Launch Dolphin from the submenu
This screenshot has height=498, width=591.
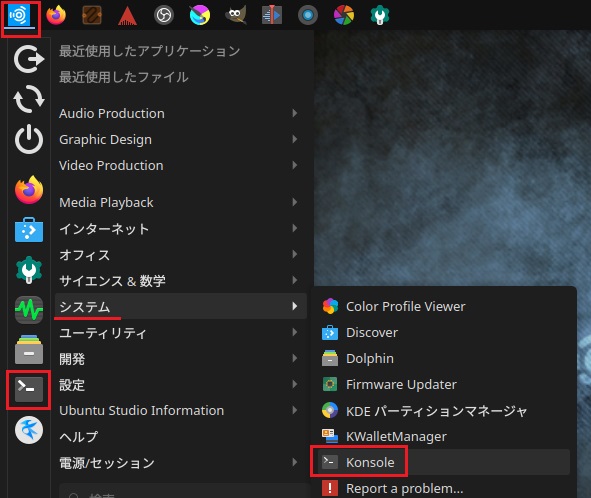[x=443, y=359]
